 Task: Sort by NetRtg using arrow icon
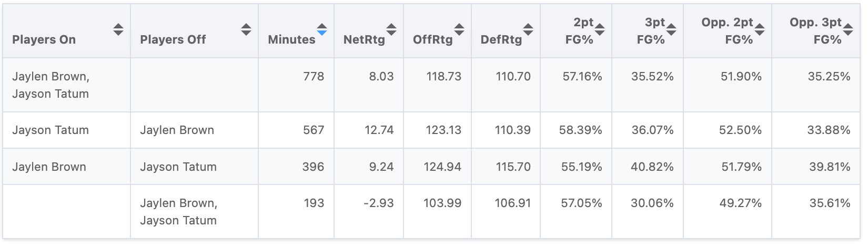(x=391, y=29)
